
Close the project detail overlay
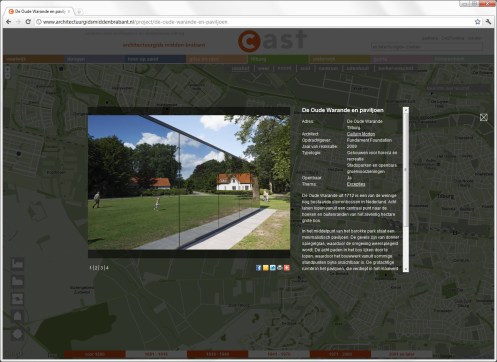(483, 117)
